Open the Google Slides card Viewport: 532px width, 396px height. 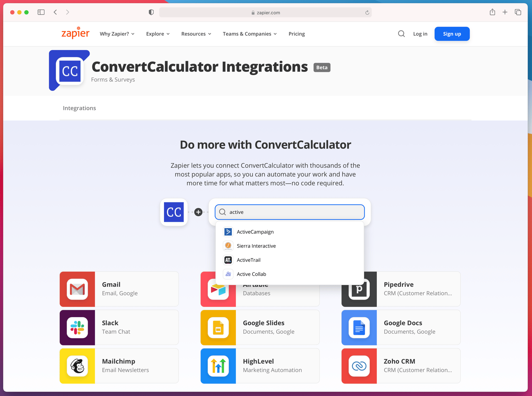[x=260, y=327]
